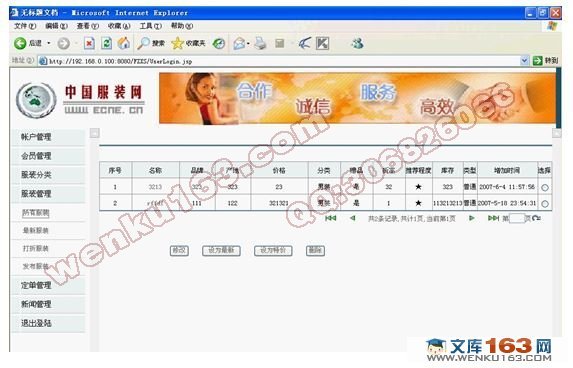Click the Go (转到) button
This screenshot has width=573, height=368.
[x=546, y=61]
